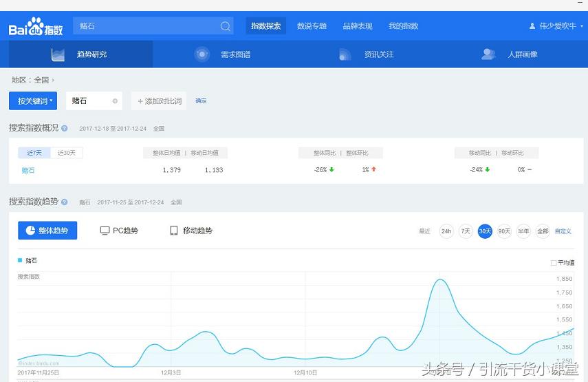Screen dimensions: 588x382
Task: Click the 资讯关注 feed icon
Action: [x=345, y=54]
